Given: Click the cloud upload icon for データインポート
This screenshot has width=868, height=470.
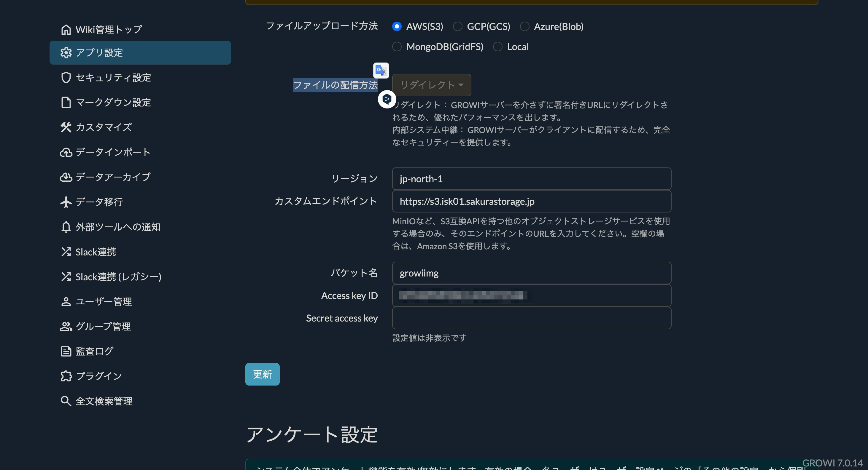Looking at the screenshot, I should point(66,152).
